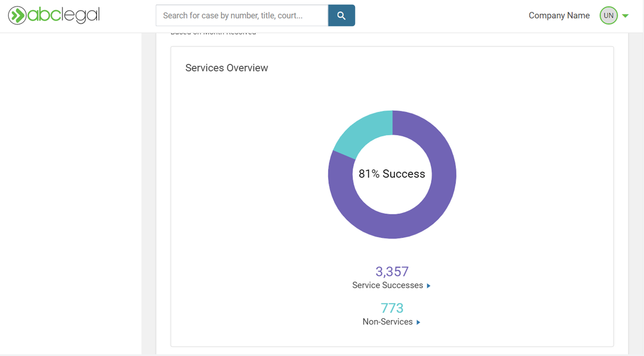Click the UN user avatar circle
The image size is (644, 356).
click(x=607, y=15)
